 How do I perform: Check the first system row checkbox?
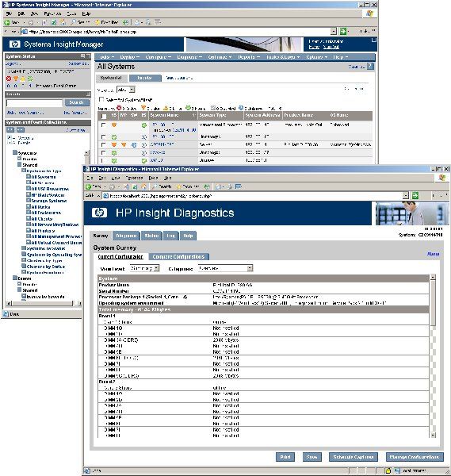point(103,125)
